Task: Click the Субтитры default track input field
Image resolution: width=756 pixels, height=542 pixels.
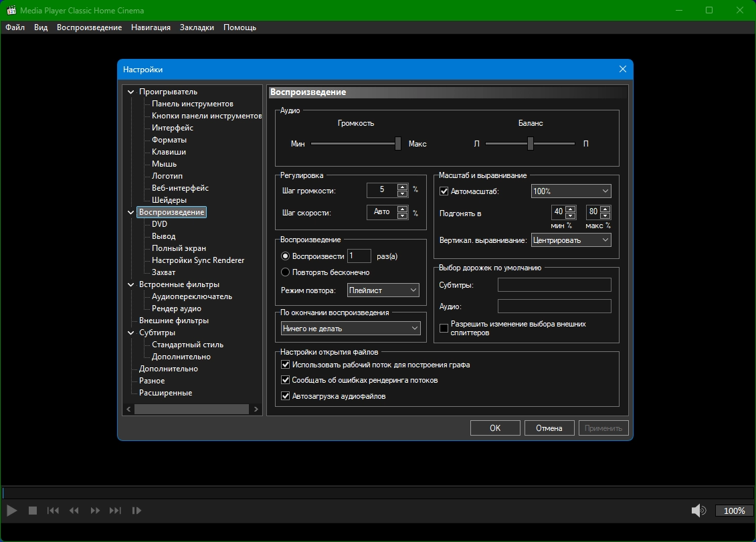Action: (554, 285)
